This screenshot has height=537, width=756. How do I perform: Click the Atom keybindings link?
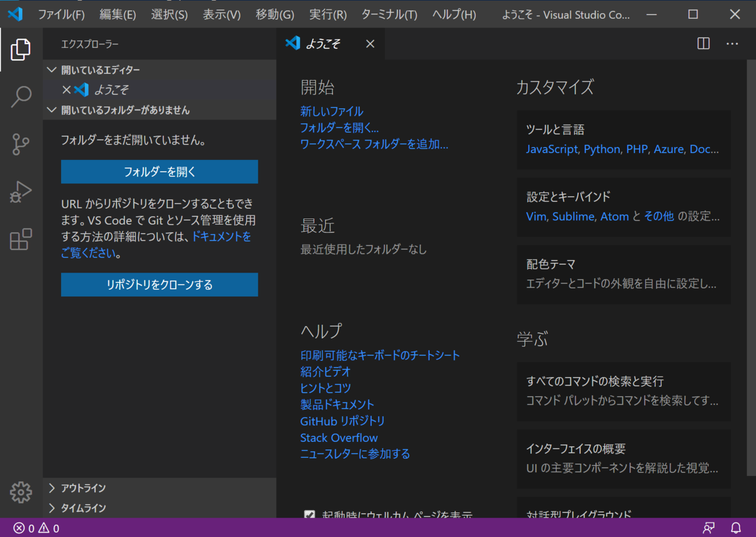pyautogui.click(x=614, y=217)
